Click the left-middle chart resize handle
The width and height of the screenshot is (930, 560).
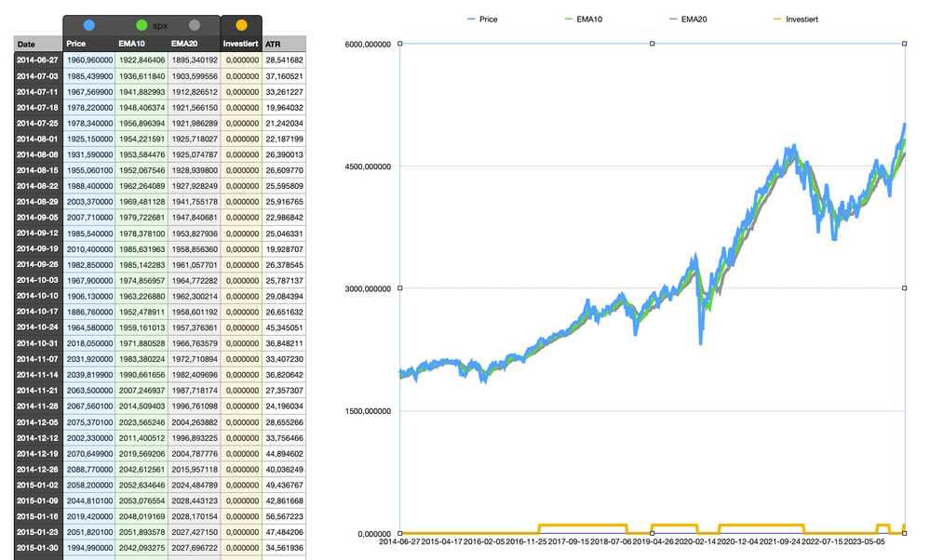tap(400, 287)
